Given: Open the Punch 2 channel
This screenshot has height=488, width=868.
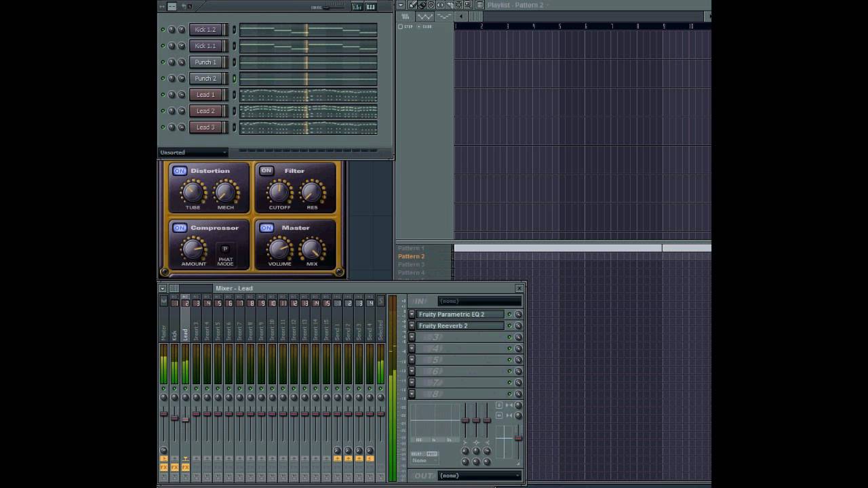Looking at the screenshot, I should point(205,79).
